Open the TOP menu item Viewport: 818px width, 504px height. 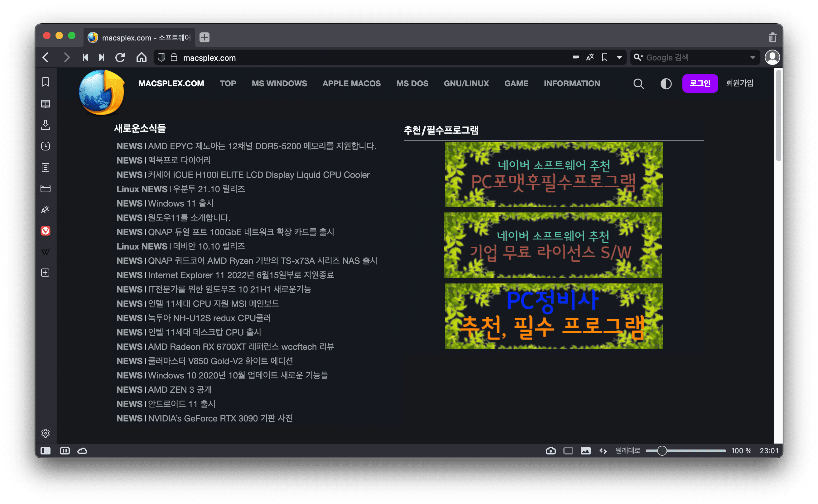click(228, 83)
